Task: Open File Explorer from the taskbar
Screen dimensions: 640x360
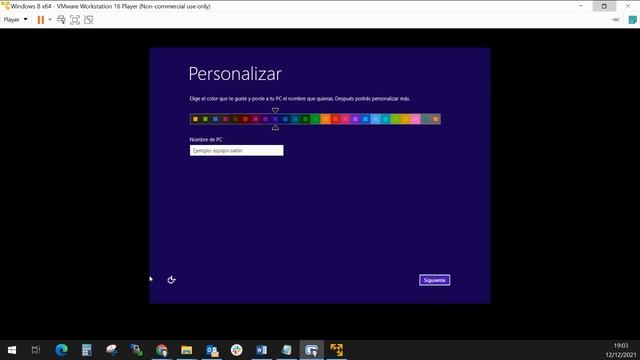Action: point(187,350)
